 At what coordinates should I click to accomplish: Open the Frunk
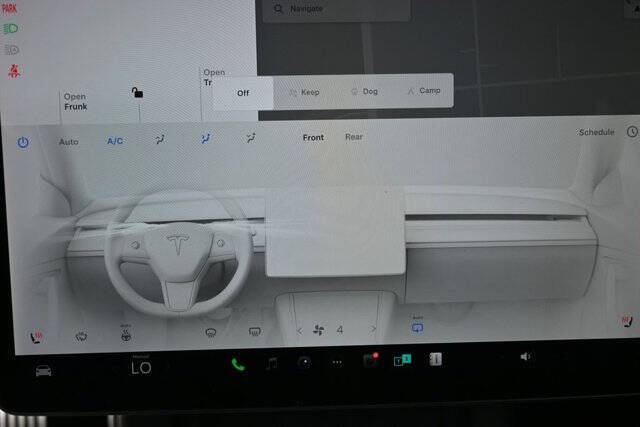click(76, 102)
